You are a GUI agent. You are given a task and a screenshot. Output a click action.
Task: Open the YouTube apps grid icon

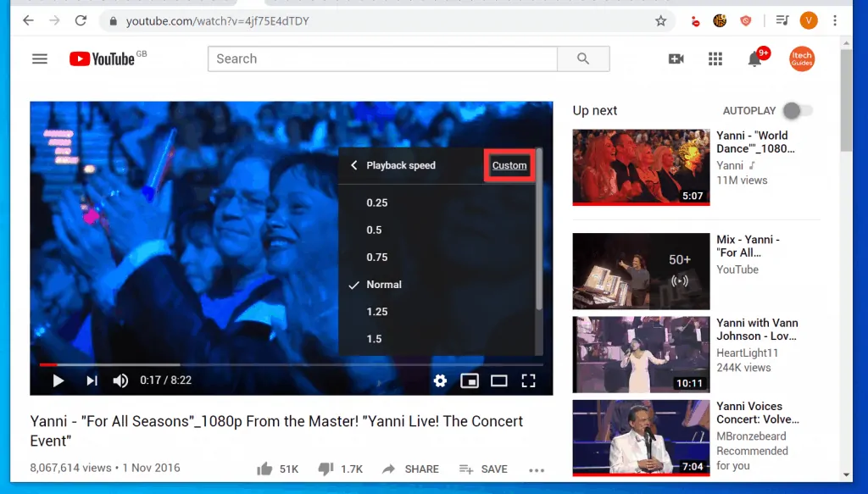[715, 58]
